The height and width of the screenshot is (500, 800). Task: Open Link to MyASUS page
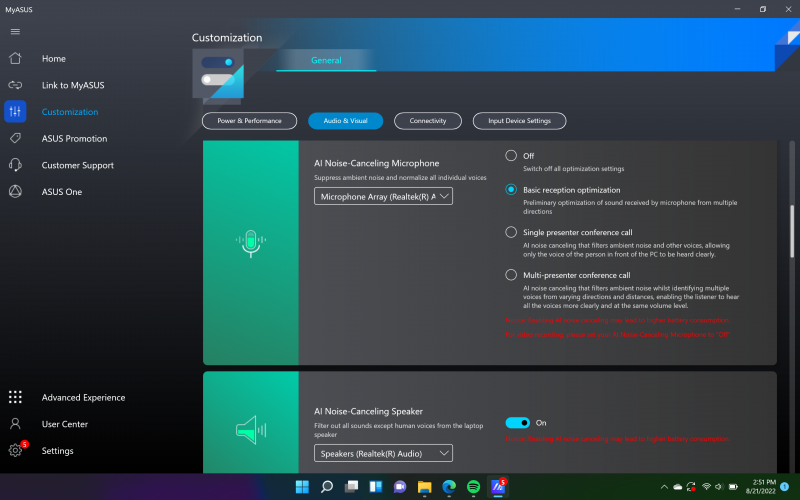(x=73, y=85)
